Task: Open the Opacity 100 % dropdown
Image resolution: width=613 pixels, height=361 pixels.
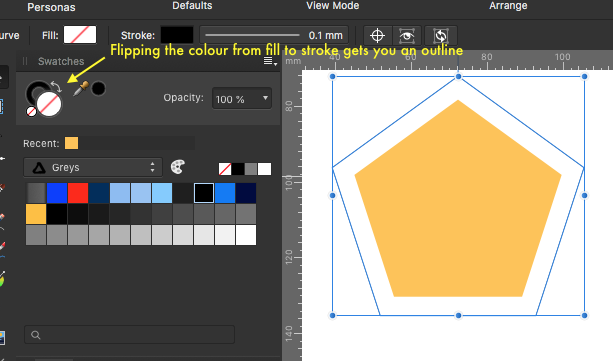Action: point(242,99)
